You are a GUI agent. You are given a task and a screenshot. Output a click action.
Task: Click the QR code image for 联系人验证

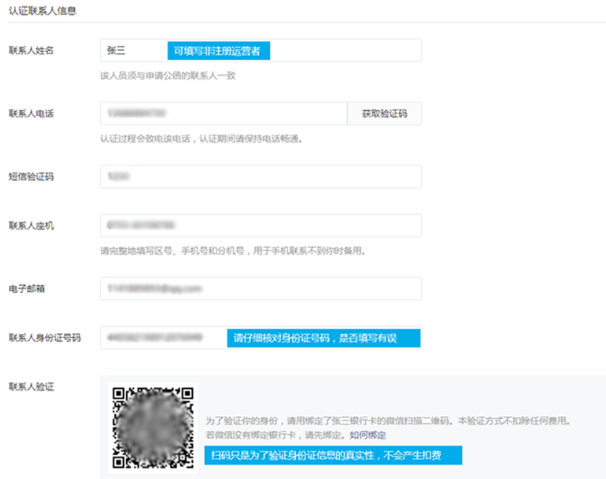coord(153,428)
